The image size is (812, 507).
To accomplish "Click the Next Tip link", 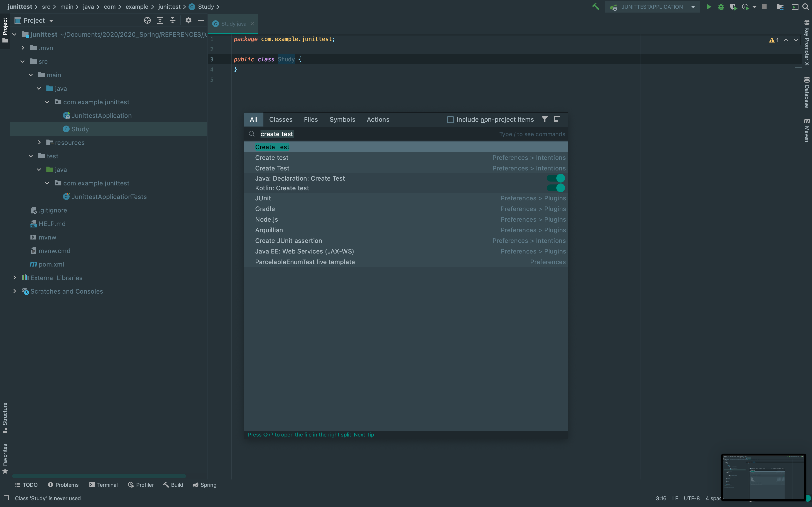I will click(364, 435).
